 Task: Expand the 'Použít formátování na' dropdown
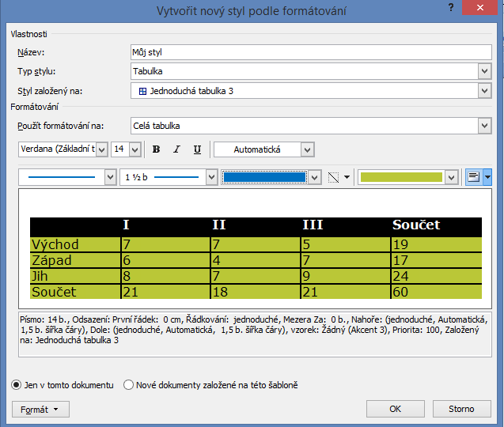point(484,126)
